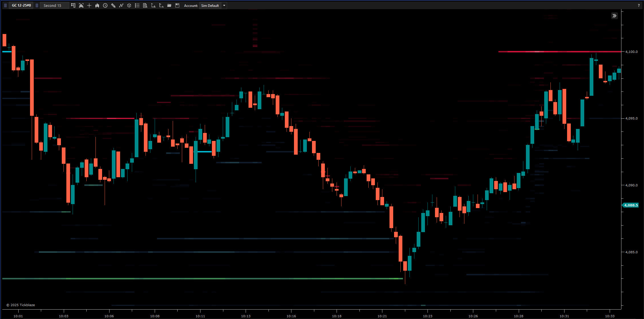Open template folder icon in toolbar

click(x=169, y=5)
